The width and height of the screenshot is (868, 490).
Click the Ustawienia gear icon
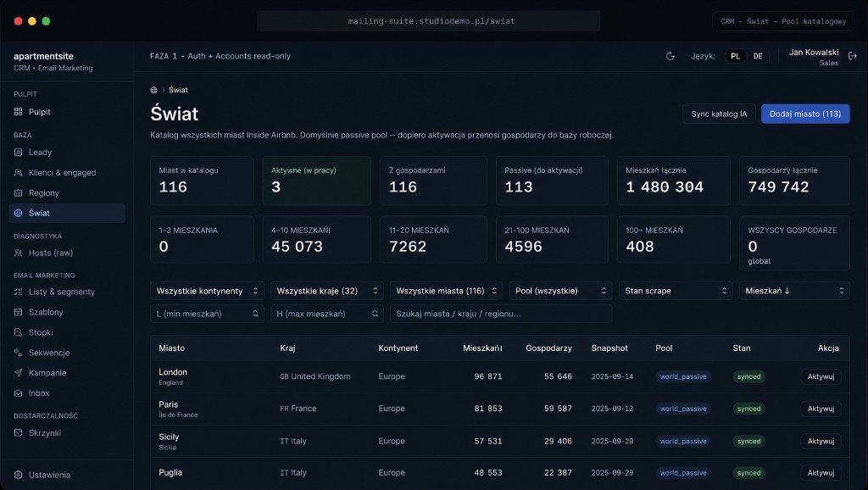pos(19,475)
